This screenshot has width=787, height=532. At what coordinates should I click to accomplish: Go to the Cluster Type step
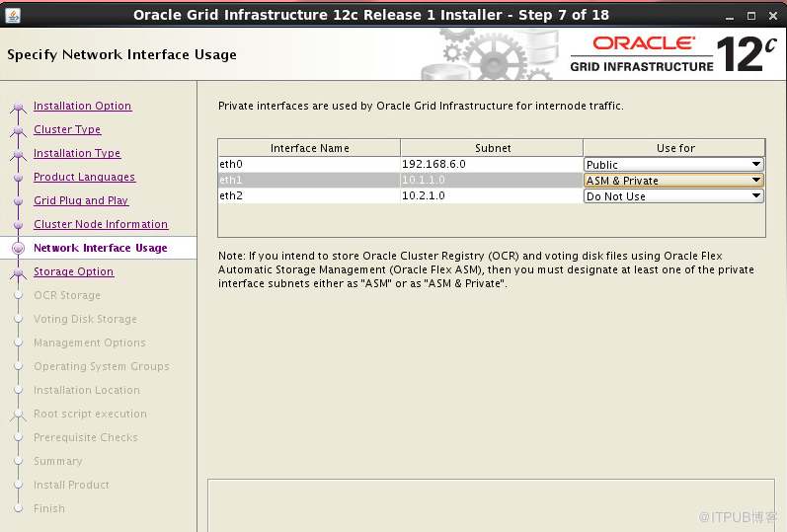point(67,129)
